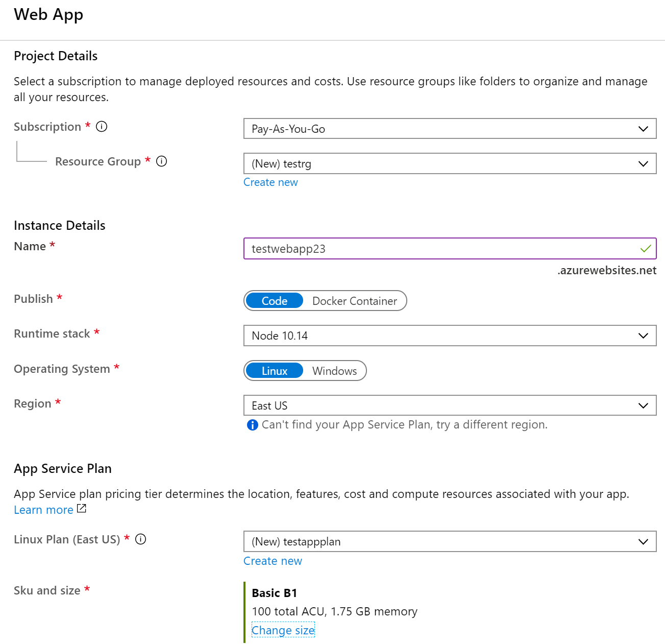This screenshot has height=644, width=665.
Task: Open the Region dropdown showing East US
Action: 450,406
